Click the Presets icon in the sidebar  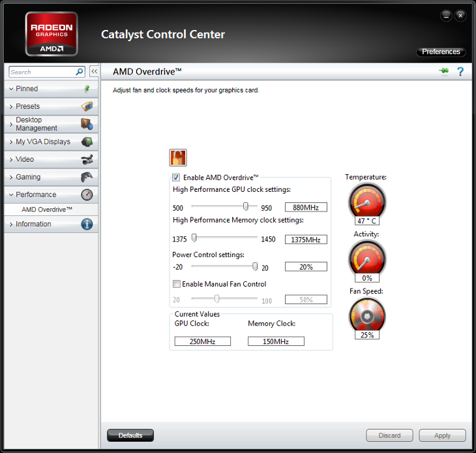[87, 106]
